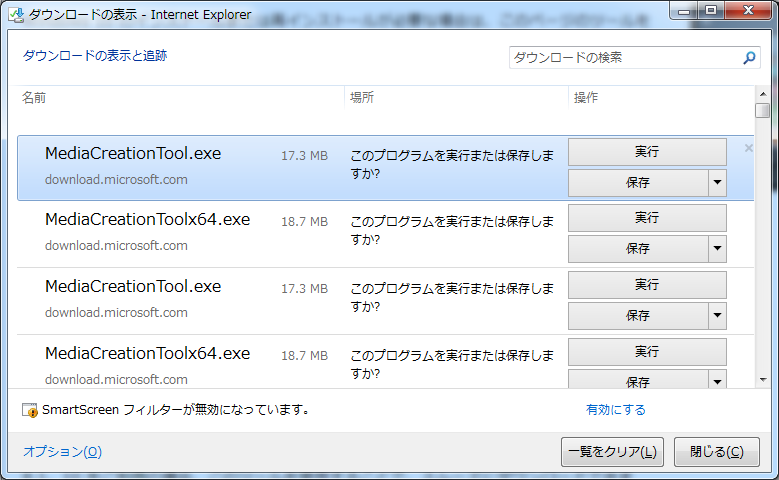Click the 場所 column header
779x480 pixels.
pos(362,97)
